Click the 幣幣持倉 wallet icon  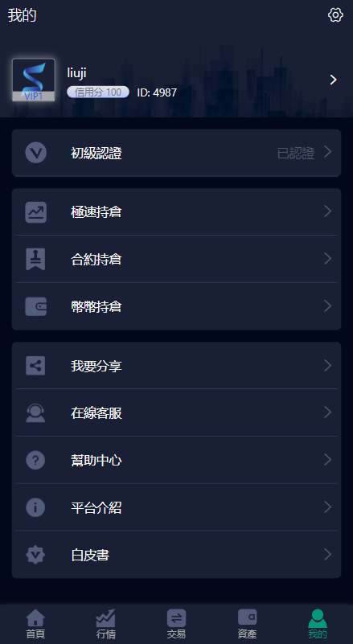(35, 306)
